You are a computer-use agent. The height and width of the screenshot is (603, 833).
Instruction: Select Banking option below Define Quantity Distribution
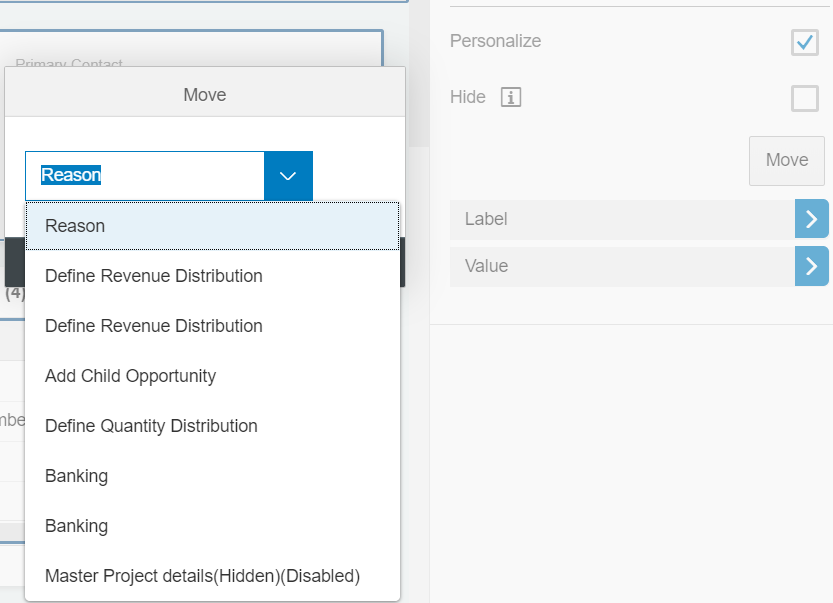212,475
